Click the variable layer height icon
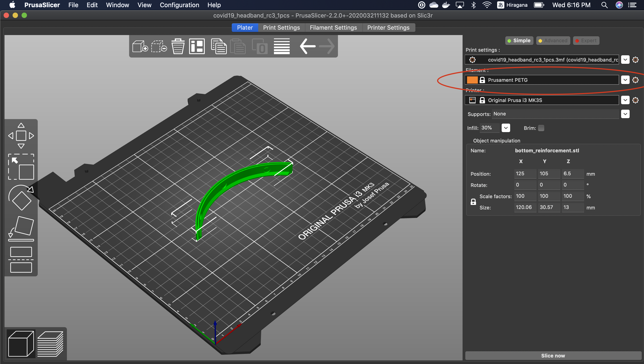 pos(282,46)
